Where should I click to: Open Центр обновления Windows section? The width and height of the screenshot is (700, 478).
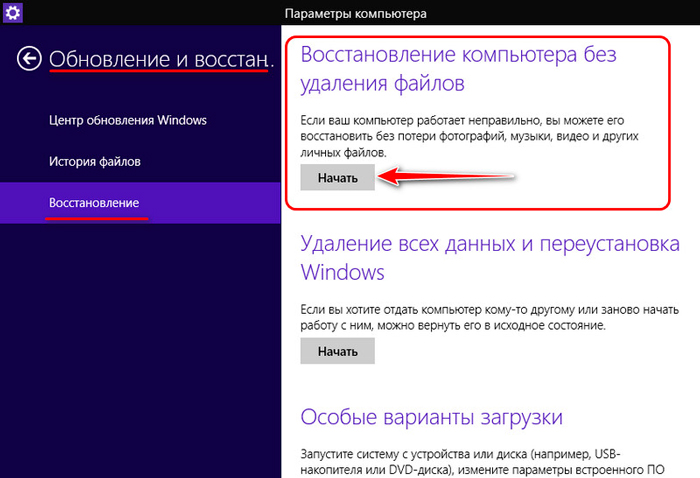tap(128, 120)
